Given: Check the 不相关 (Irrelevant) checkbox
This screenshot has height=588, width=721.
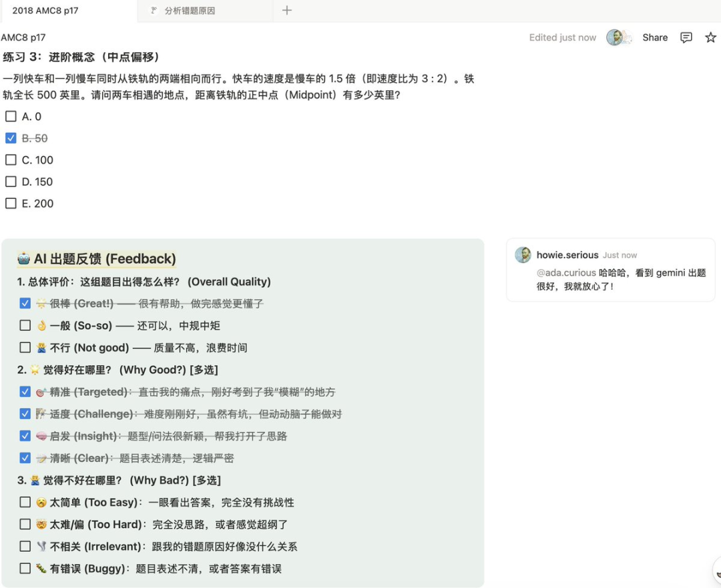Looking at the screenshot, I should pyautogui.click(x=25, y=546).
